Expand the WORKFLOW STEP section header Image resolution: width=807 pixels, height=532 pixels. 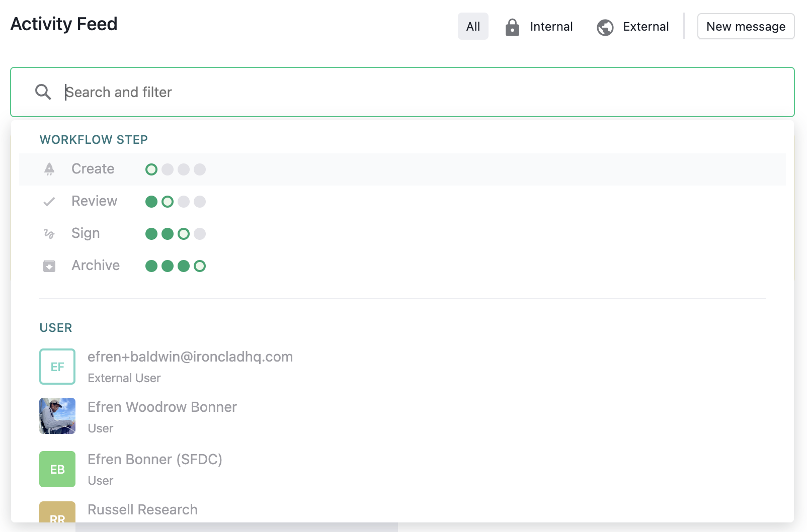click(94, 139)
